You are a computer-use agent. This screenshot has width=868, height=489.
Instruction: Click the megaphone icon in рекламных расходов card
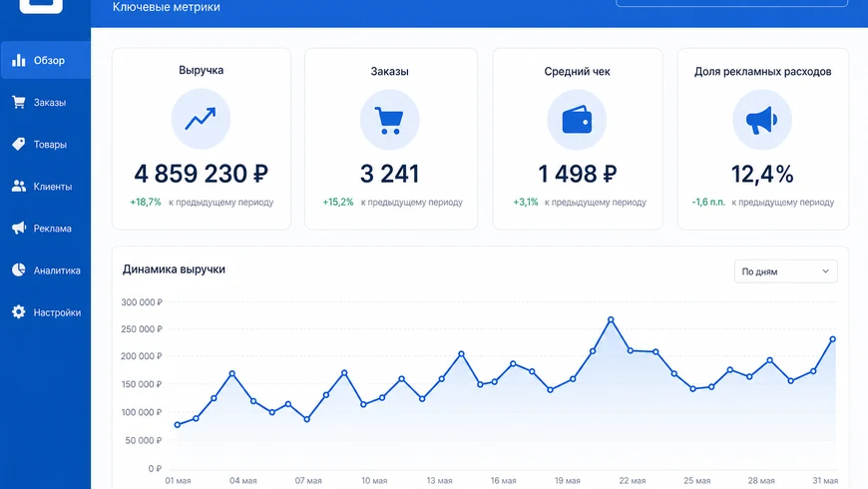761,120
